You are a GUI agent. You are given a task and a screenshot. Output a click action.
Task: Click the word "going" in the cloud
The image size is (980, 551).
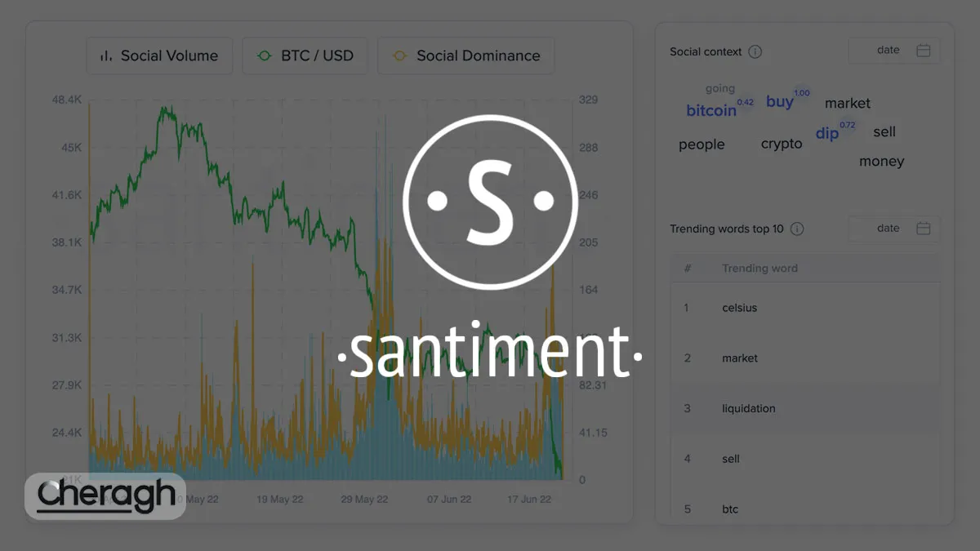720,89
